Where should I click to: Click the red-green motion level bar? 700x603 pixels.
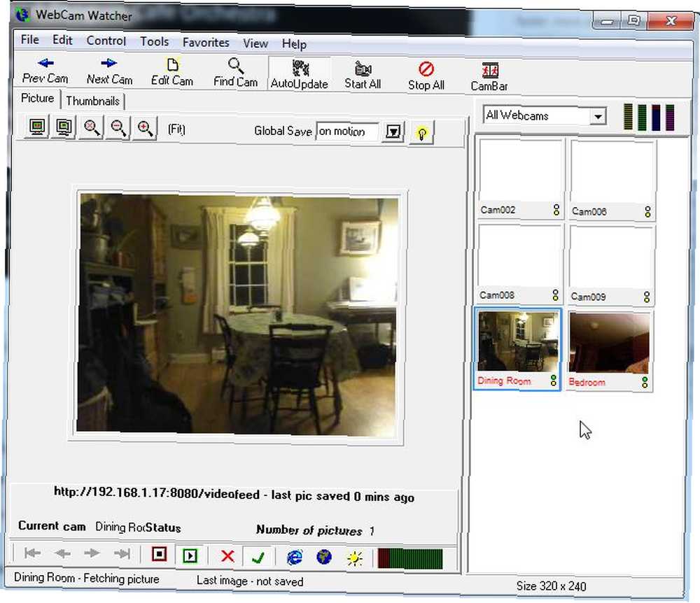pyautogui.click(x=409, y=559)
